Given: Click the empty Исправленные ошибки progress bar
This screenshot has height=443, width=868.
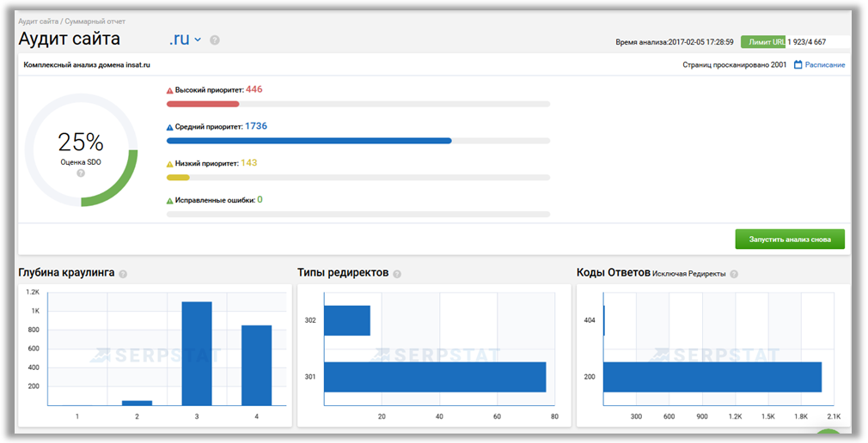Looking at the screenshot, I should [x=358, y=214].
